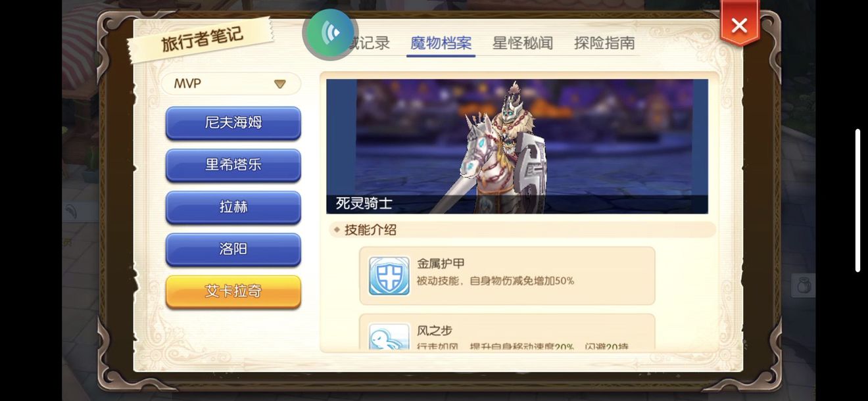
Task: Choose the 里希塔乐 button
Action: pos(233,165)
